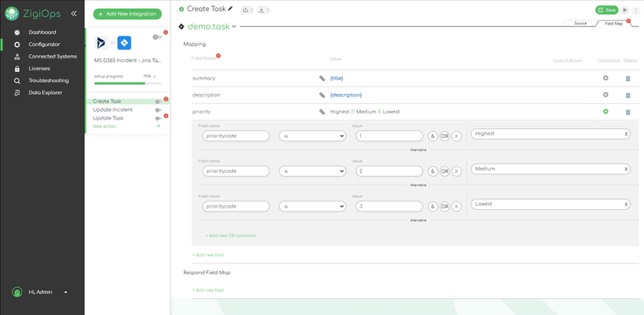Expand the demo.task dropdown

[234, 27]
